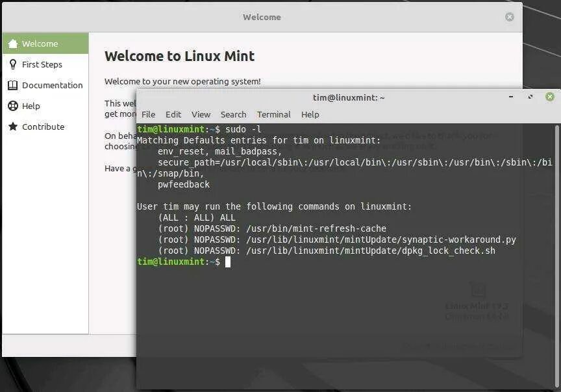Click 'User tim may run' line

click(275, 206)
